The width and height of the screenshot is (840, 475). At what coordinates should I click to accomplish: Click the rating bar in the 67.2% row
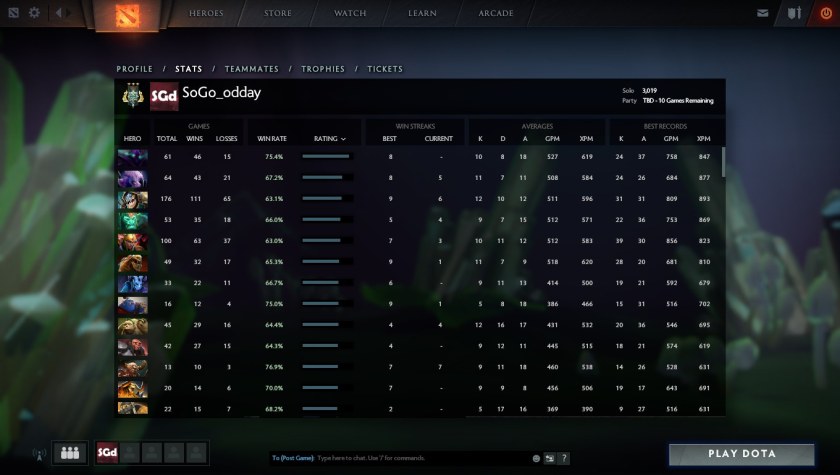[327, 177]
